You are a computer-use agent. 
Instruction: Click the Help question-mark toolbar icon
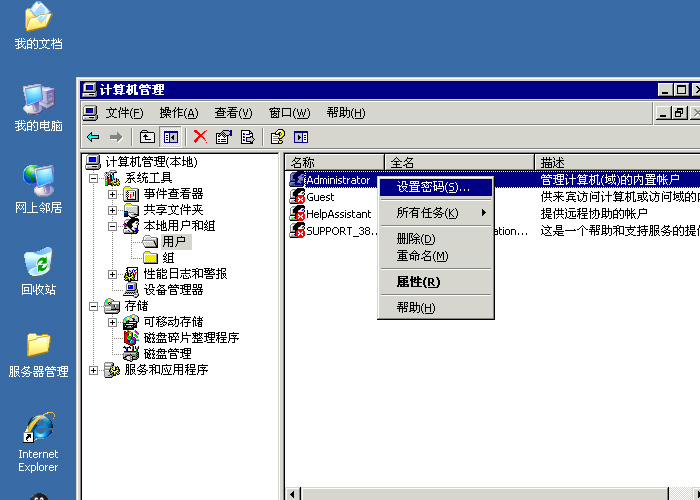277,137
